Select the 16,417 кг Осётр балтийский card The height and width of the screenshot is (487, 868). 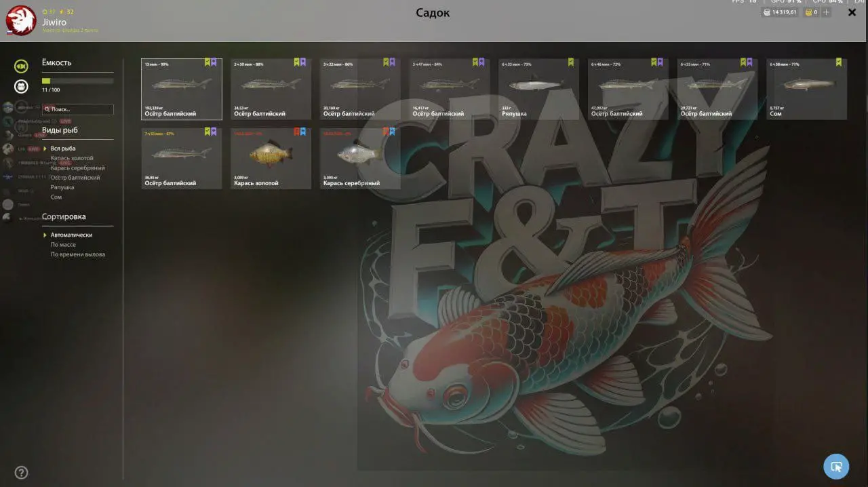pos(450,89)
